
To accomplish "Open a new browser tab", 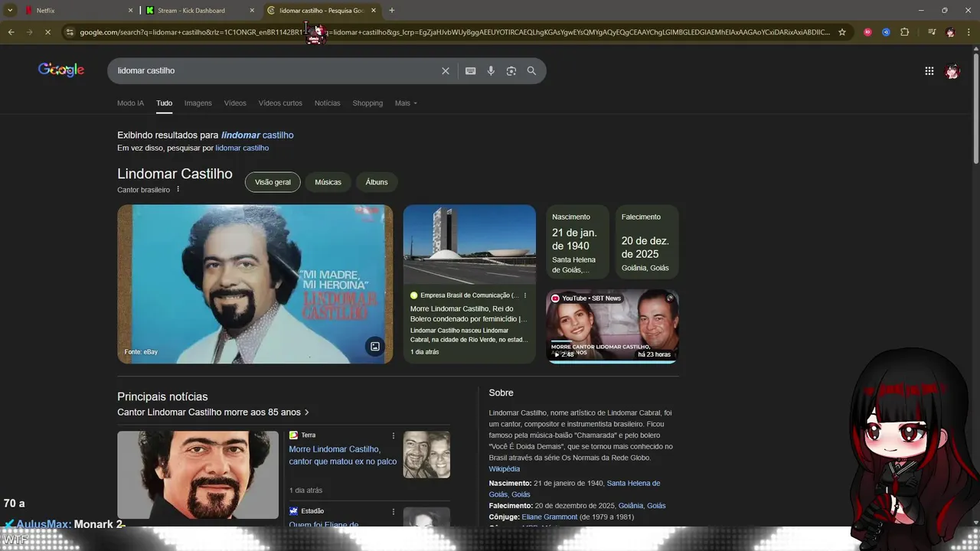I will click(392, 11).
